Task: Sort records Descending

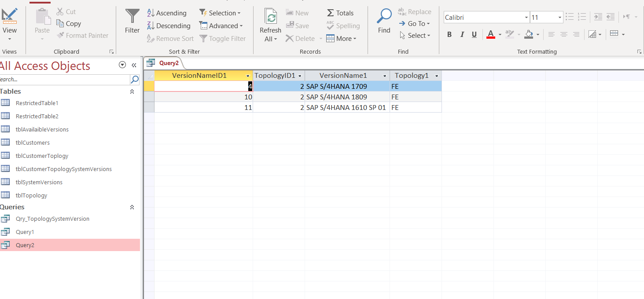Action: 168,26
